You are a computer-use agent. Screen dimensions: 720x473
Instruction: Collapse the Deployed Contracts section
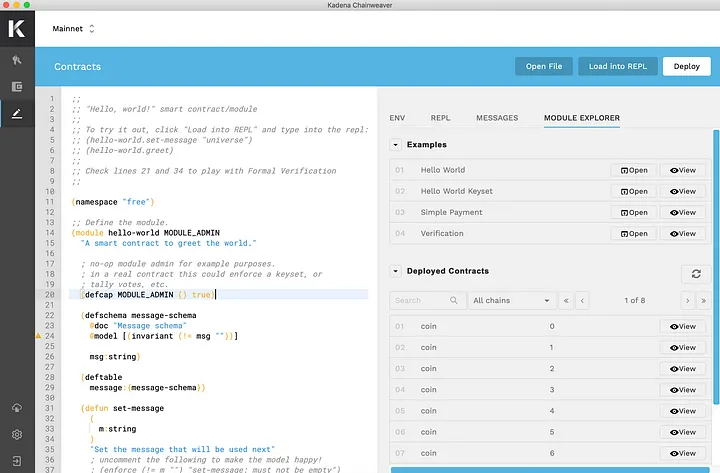[x=395, y=271]
